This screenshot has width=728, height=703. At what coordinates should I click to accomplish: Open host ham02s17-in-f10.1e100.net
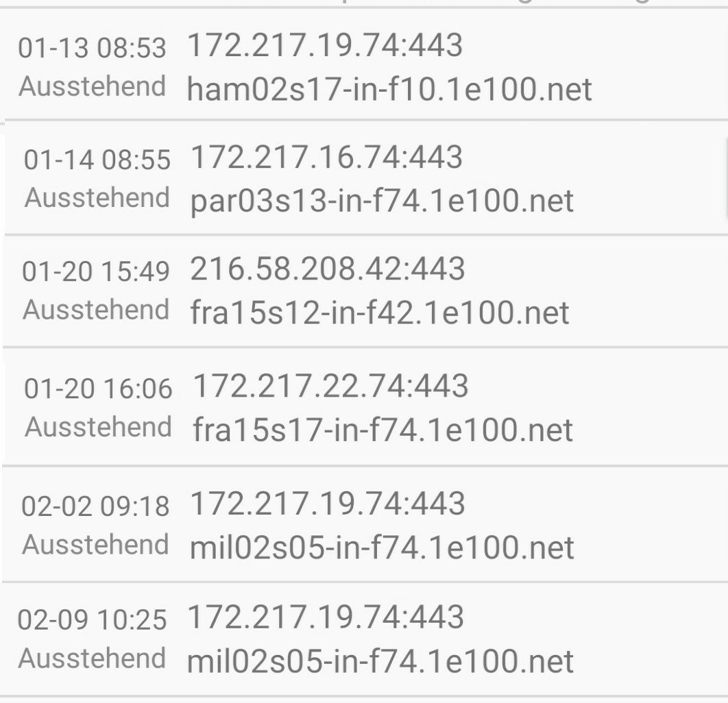pos(389,88)
